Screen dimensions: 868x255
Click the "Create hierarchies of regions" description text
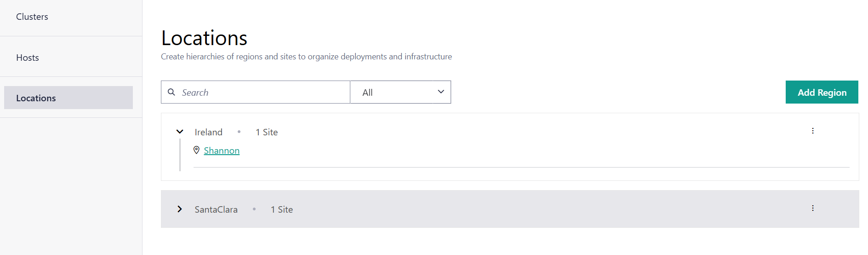point(306,57)
